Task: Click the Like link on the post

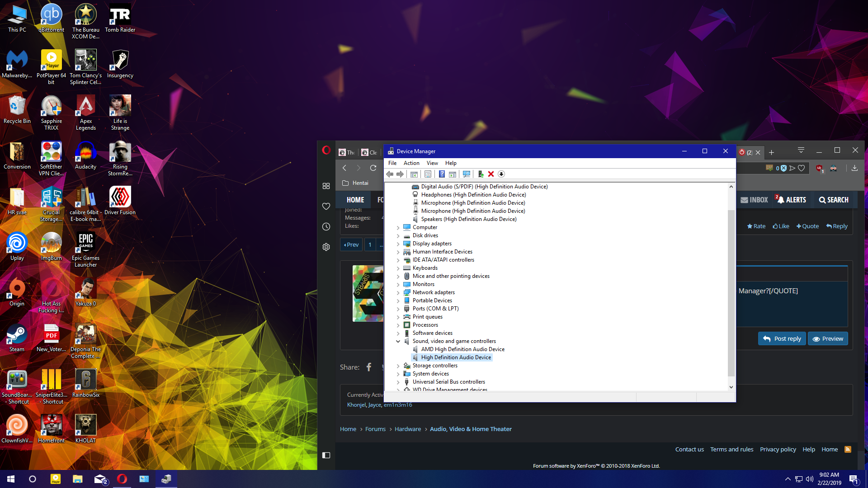Action: tap(781, 226)
